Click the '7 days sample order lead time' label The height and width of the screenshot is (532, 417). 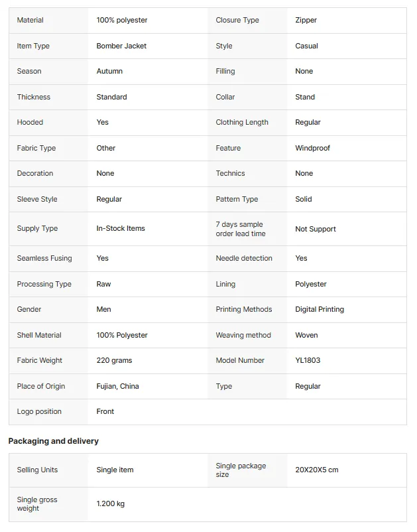click(x=241, y=229)
